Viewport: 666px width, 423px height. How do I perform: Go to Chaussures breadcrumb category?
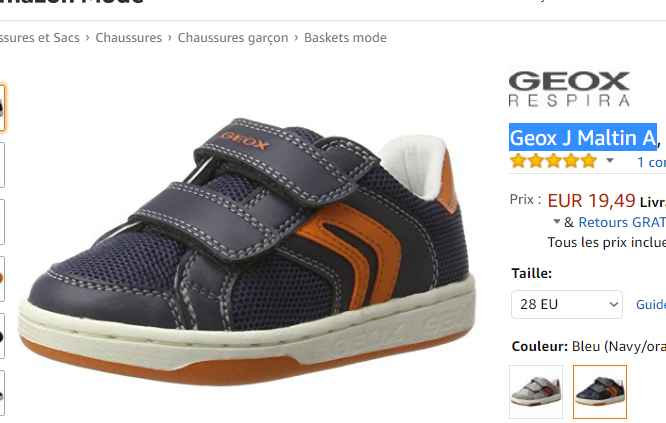click(129, 37)
